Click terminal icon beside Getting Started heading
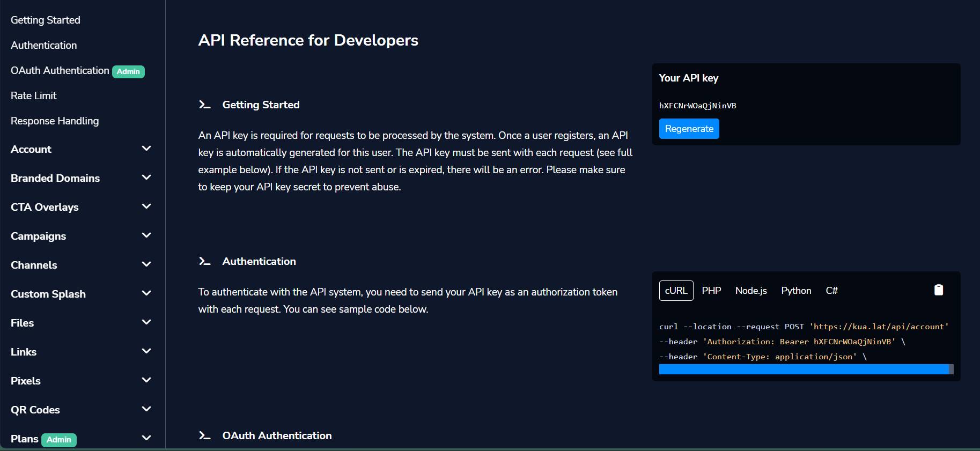The height and width of the screenshot is (451, 980). (x=204, y=105)
